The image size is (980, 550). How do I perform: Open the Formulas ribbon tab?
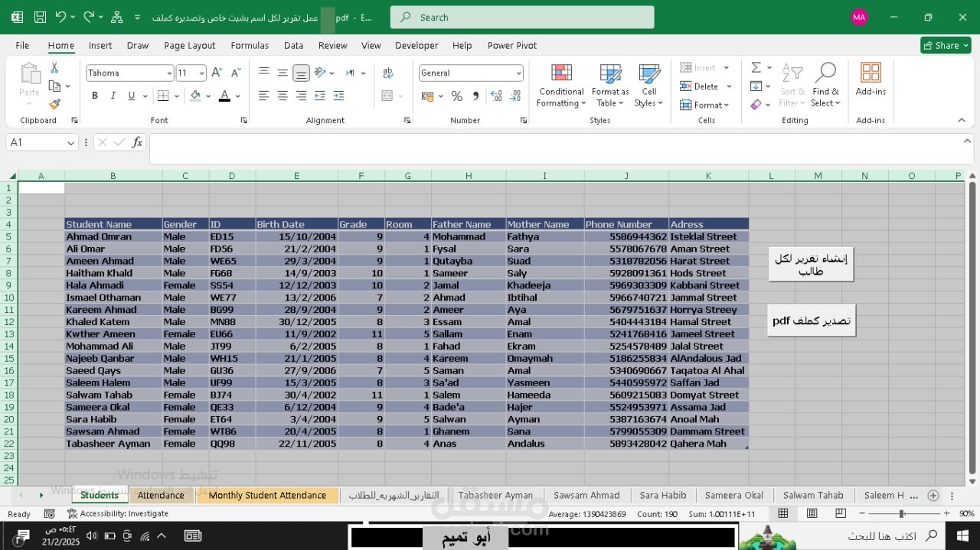[x=250, y=45]
